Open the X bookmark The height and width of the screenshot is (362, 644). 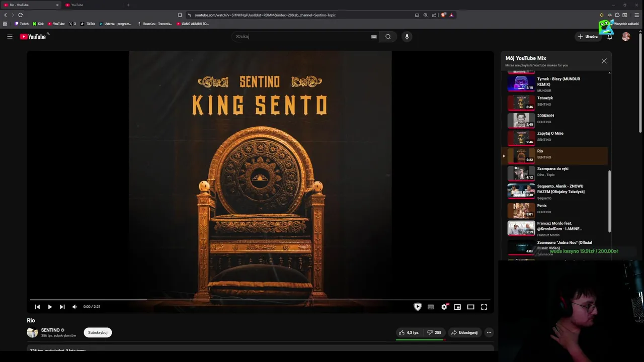point(72,24)
